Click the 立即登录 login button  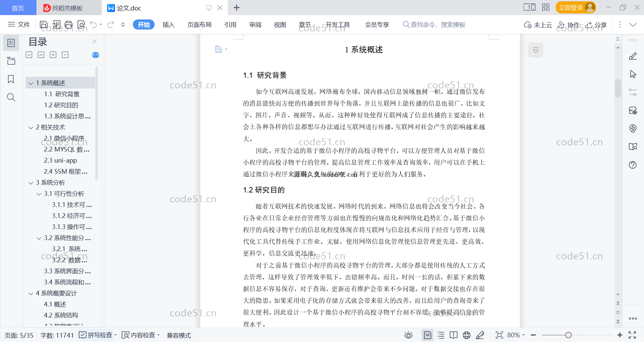576,7
